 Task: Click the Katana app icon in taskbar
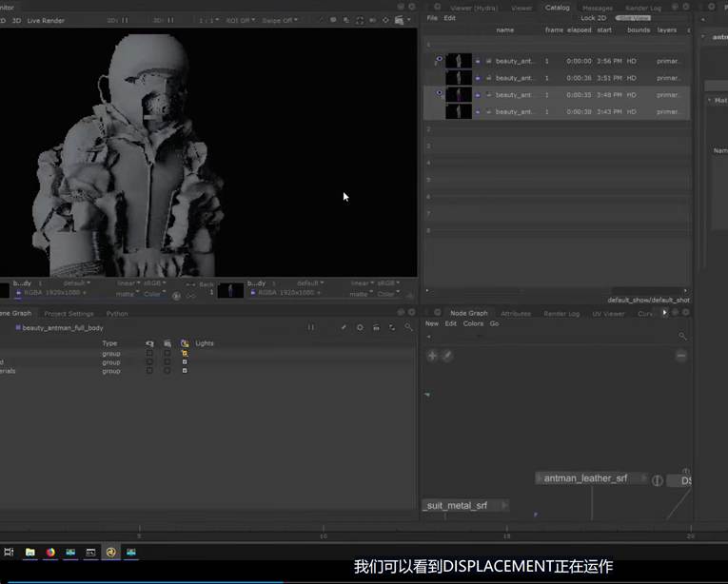click(111, 552)
